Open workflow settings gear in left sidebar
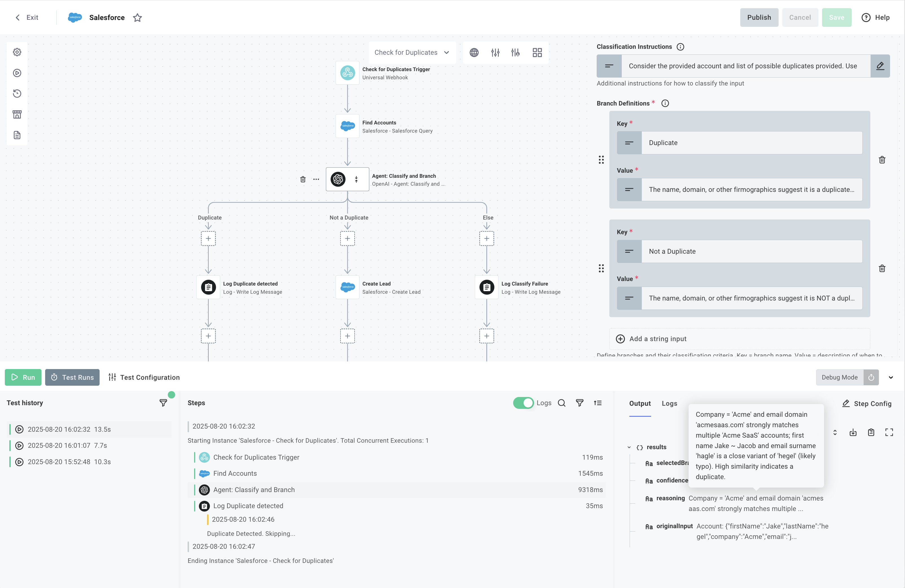Viewport: 905px width, 588px height. [17, 52]
